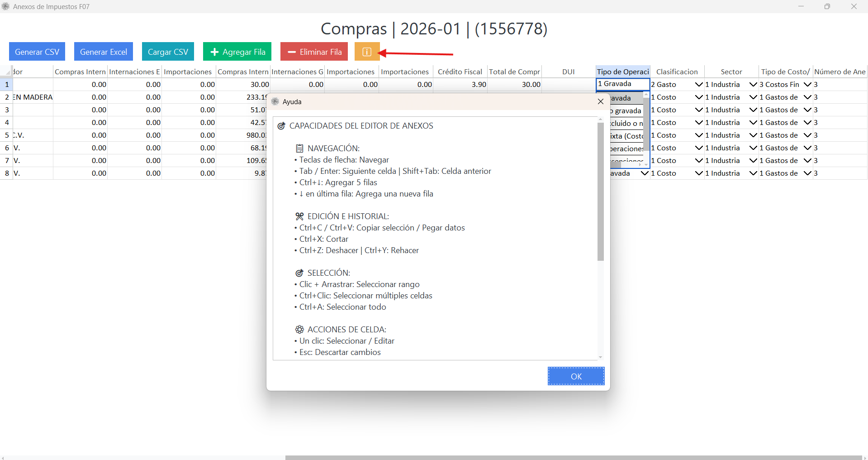Click the Clasificacion column header

coord(677,72)
